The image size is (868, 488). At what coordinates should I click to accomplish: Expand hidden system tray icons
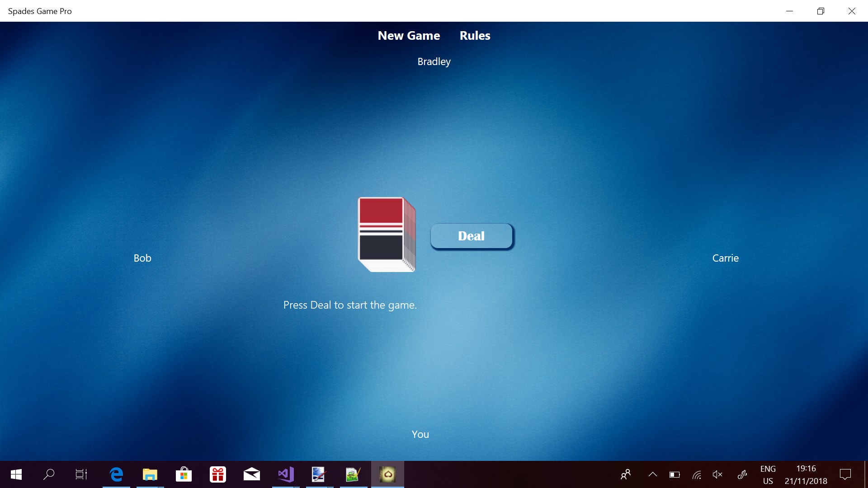pos(652,474)
